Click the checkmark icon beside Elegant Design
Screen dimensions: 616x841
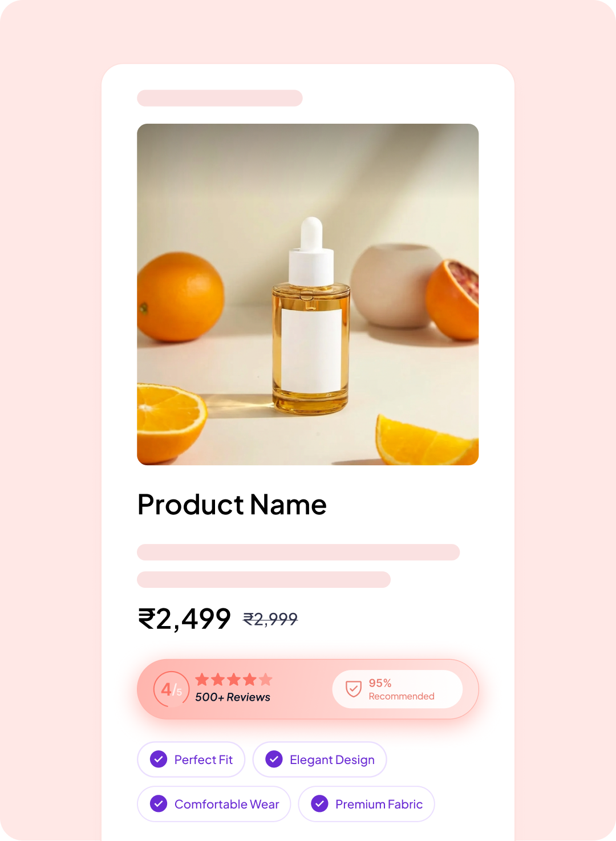tap(274, 759)
